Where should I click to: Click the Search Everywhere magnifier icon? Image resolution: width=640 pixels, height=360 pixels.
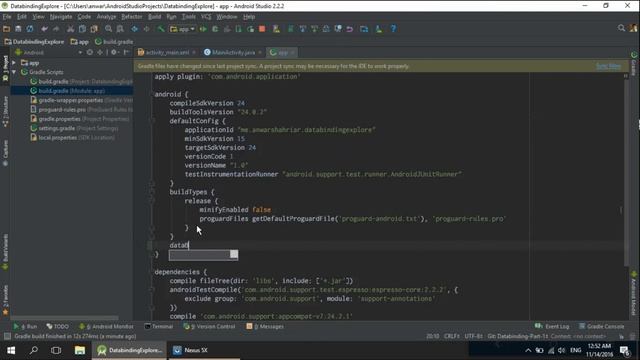pyautogui.click(x=621, y=28)
